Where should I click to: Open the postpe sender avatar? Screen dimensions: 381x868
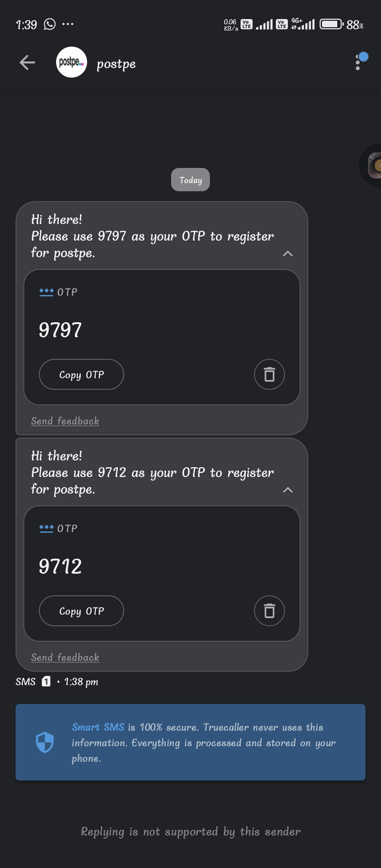click(x=72, y=62)
